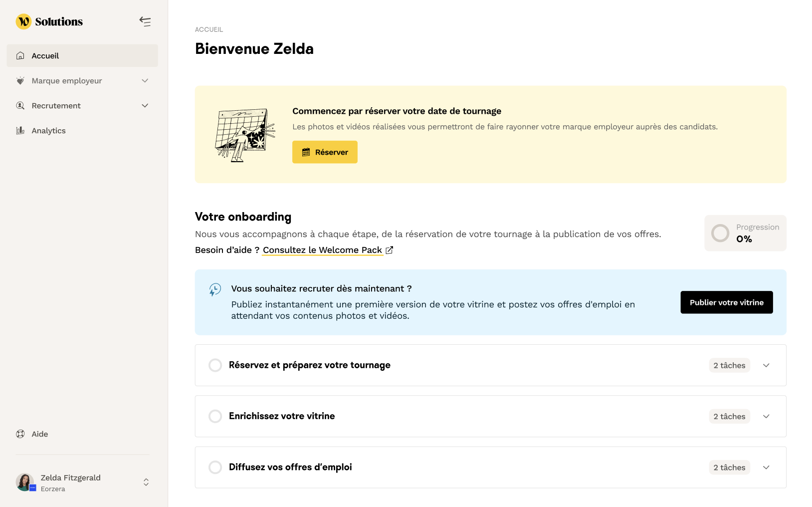Click the Publier votre vitrine button
The width and height of the screenshot is (812, 507).
click(726, 302)
